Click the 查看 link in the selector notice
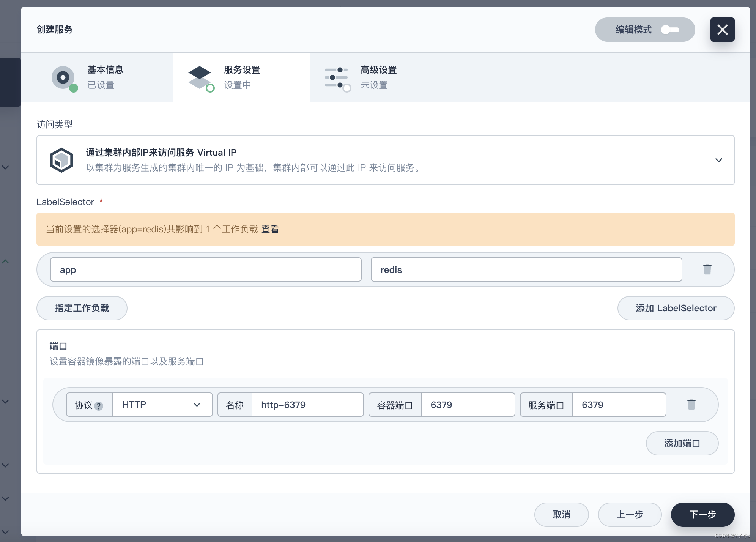This screenshot has width=756, height=542. [270, 229]
